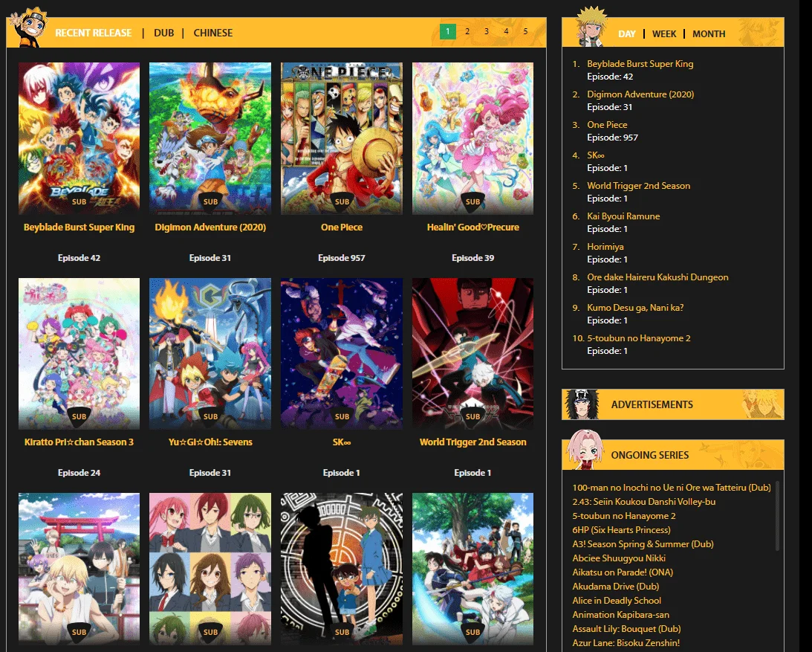This screenshot has width=812, height=652.
Task: Open the large tree poster in bottom row
Action: [x=472, y=569]
